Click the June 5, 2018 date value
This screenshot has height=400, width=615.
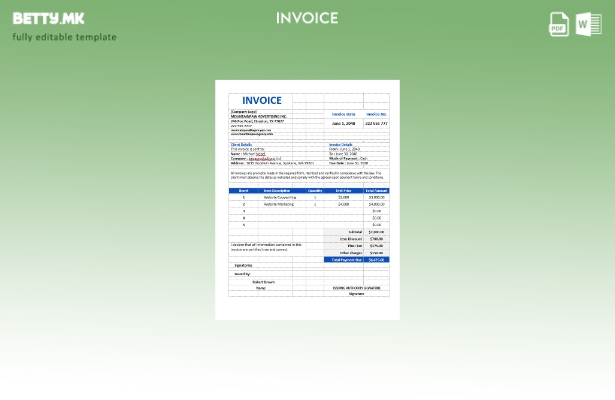point(343,123)
